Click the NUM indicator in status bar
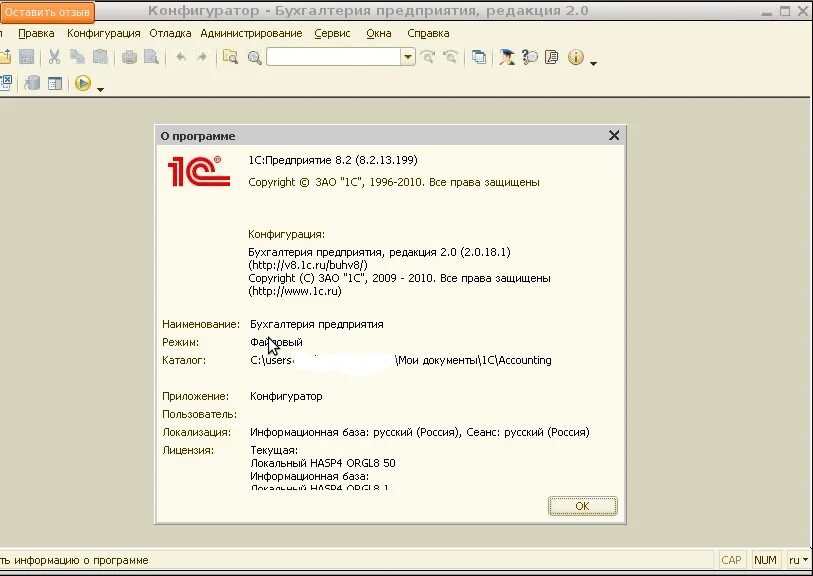The width and height of the screenshot is (813, 576). pos(765,560)
